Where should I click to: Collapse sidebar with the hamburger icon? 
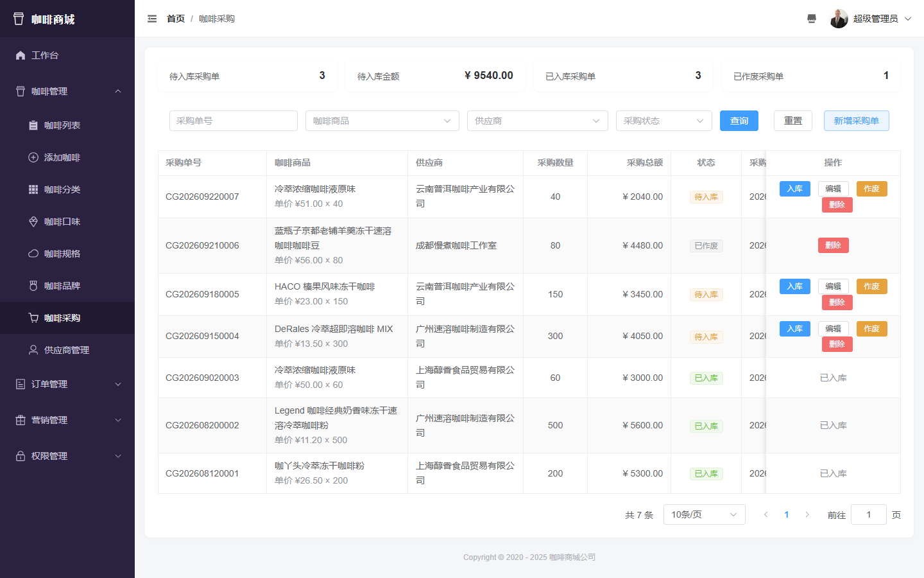pos(152,19)
